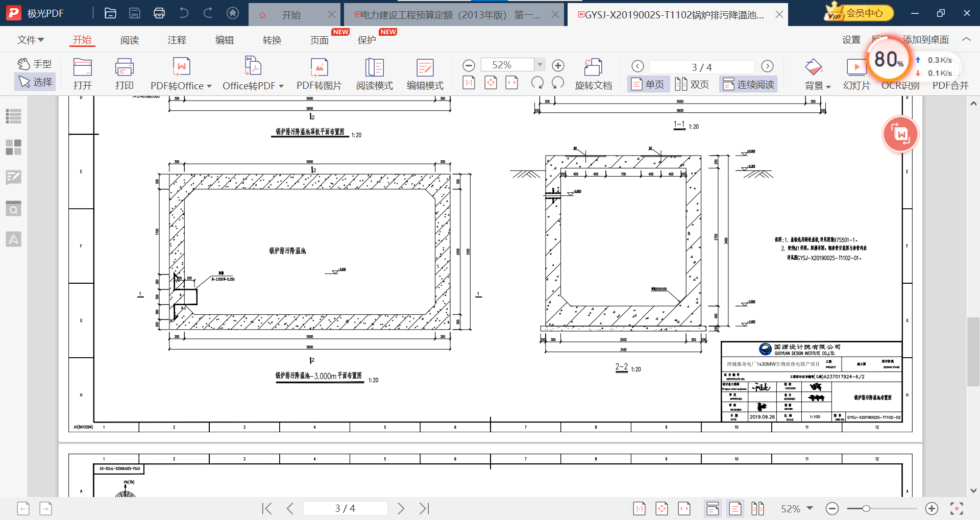980x520 pixels.
Task: Go to next page arrow in ribbon
Action: (x=767, y=66)
